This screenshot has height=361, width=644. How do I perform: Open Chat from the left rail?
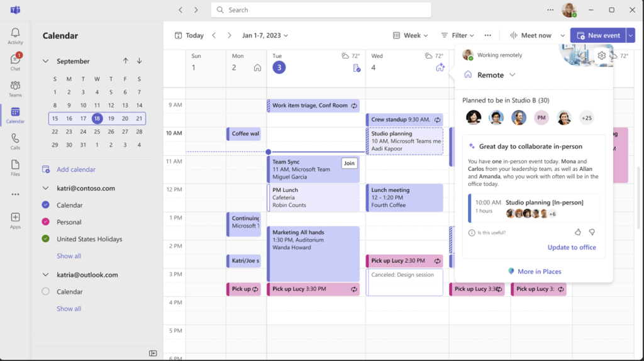[x=15, y=62]
